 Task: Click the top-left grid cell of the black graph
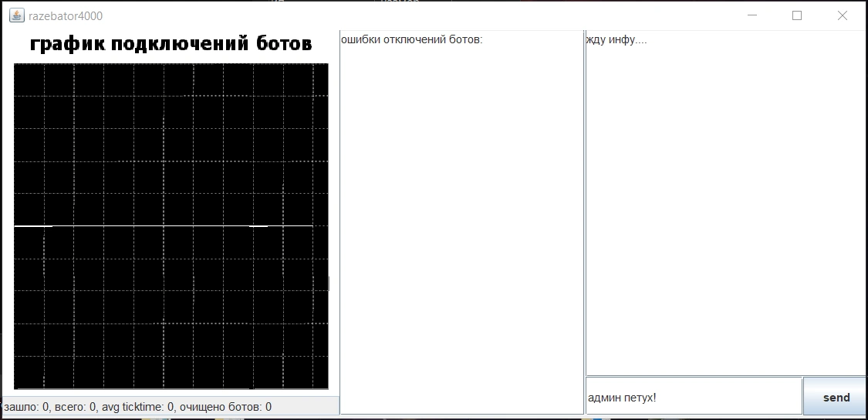29,80
